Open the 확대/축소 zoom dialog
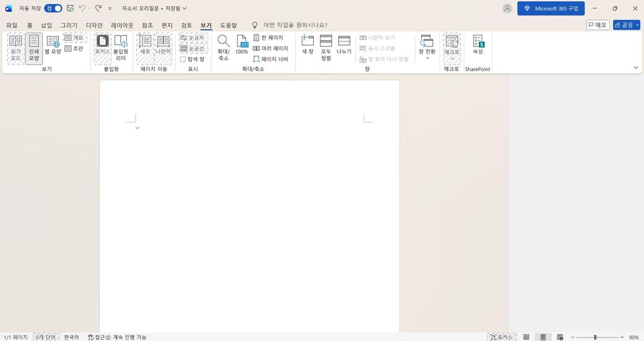The width and height of the screenshot is (644, 341). click(224, 48)
